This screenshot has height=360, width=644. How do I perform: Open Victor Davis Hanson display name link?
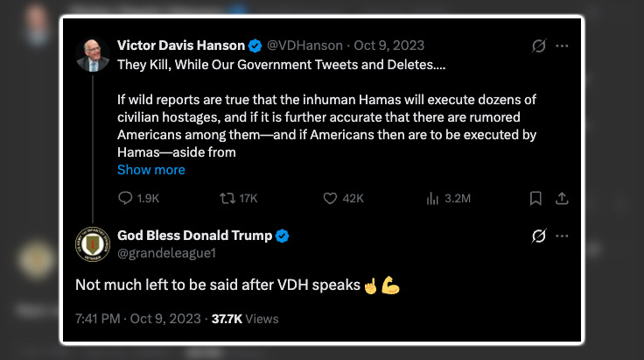179,46
